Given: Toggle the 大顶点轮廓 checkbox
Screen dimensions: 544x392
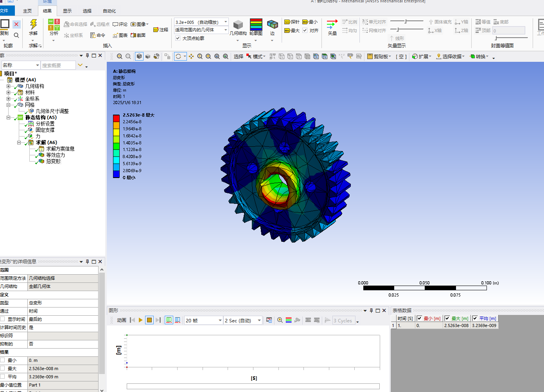Looking at the screenshot, I should click(x=178, y=38).
